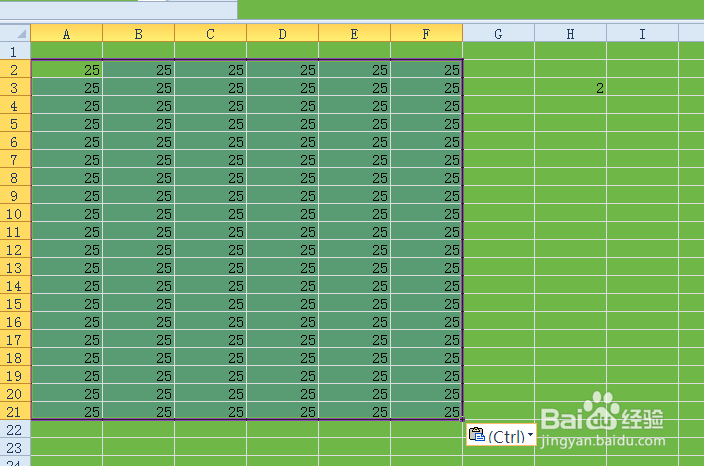Click empty cell C22
704x466 pixels.
211,429
